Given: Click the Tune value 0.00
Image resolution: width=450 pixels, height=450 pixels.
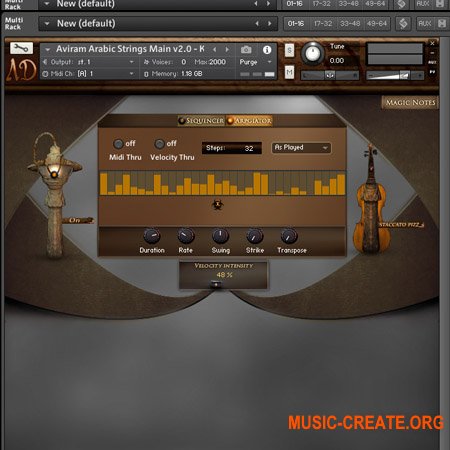Looking at the screenshot, I should [337, 61].
